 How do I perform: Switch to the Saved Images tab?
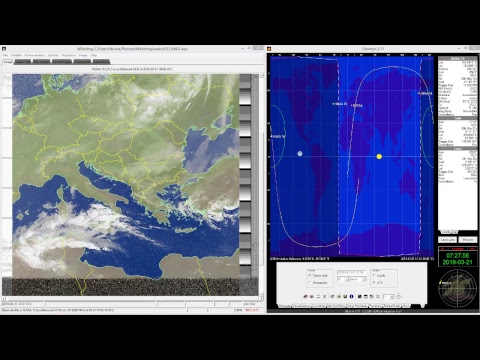tap(62, 62)
